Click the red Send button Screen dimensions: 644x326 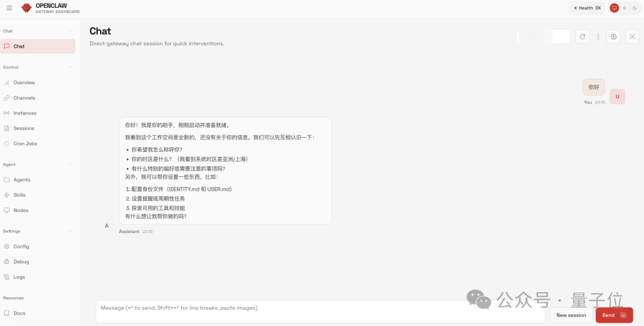[614, 315]
